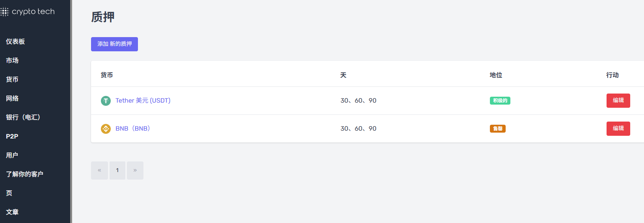Viewport: 644px width, 223px height.
Task: Select 页 in the sidebar
Action: [x=9, y=193]
